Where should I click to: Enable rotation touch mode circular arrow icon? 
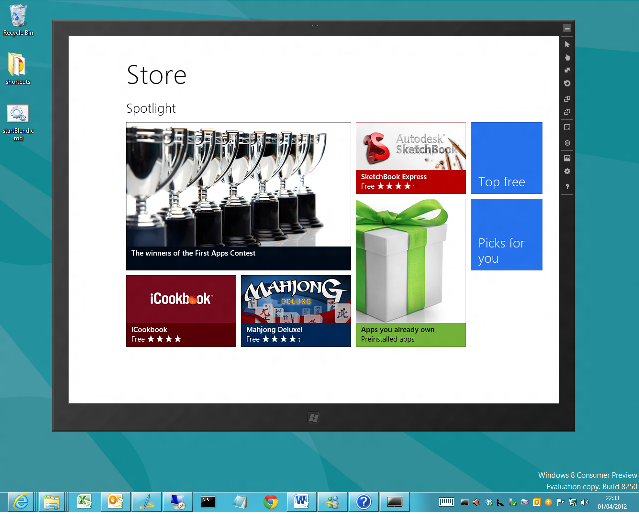[567, 83]
